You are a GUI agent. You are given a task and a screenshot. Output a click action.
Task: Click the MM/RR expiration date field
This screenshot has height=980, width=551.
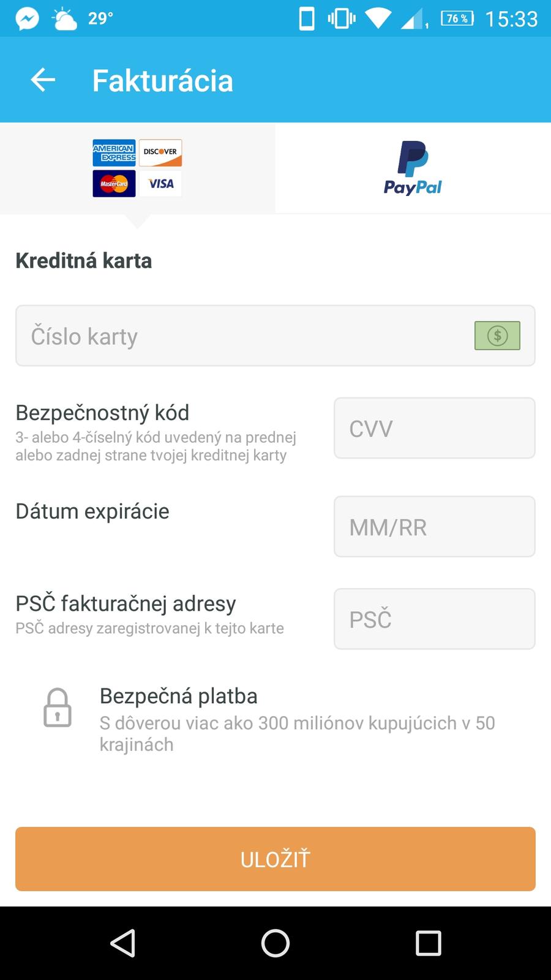point(434,527)
